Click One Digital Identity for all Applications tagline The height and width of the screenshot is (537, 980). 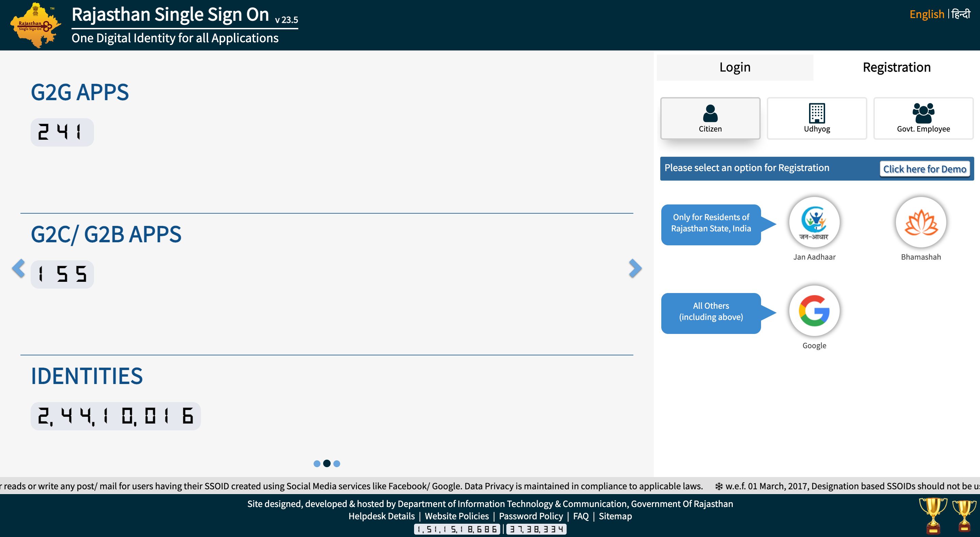[x=175, y=38]
